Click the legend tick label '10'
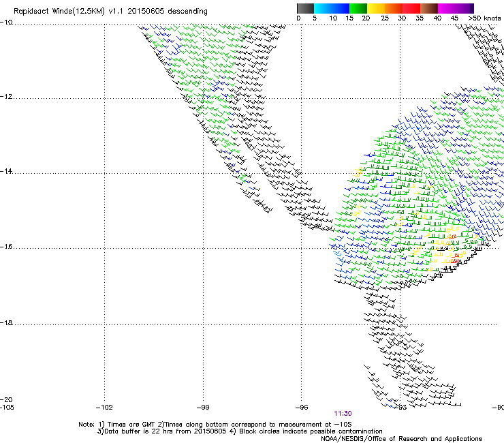The width and height of the screenshot is (504, 443). (x=333, y=18)
